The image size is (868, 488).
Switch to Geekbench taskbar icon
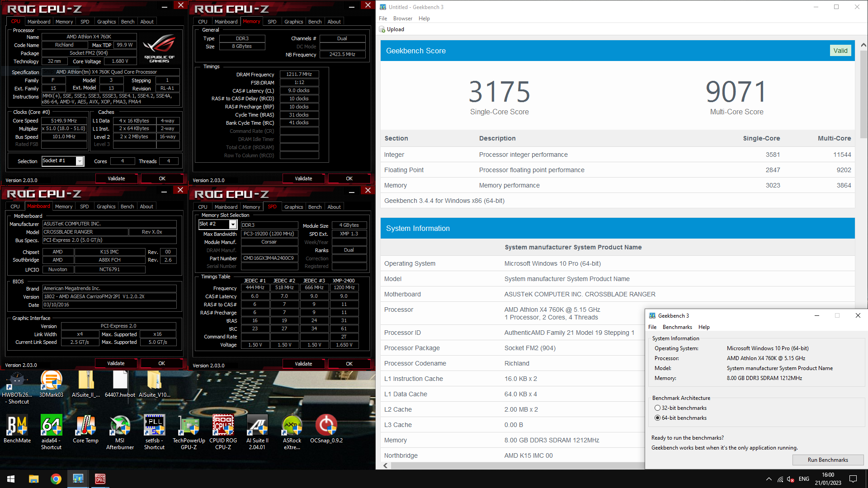pos(78,479)
